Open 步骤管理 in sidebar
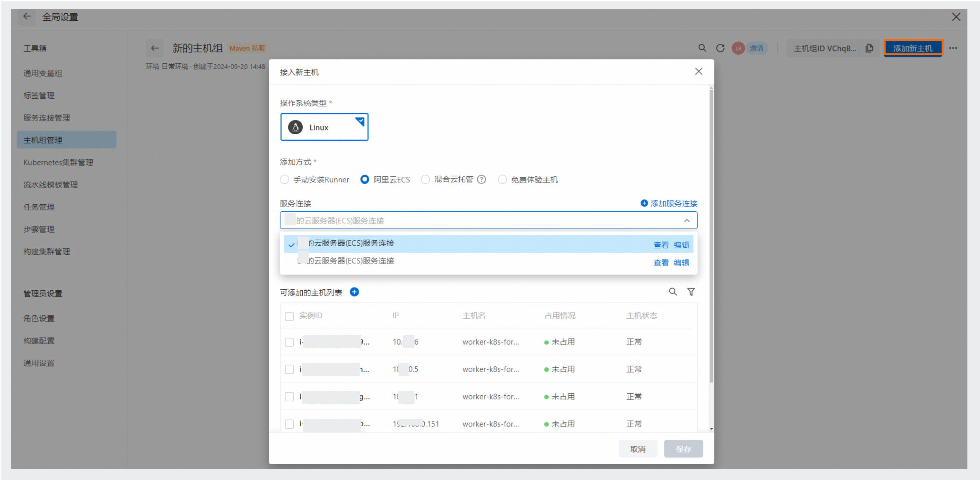This screenshot has width=980, height=480. tap(39, 230)
